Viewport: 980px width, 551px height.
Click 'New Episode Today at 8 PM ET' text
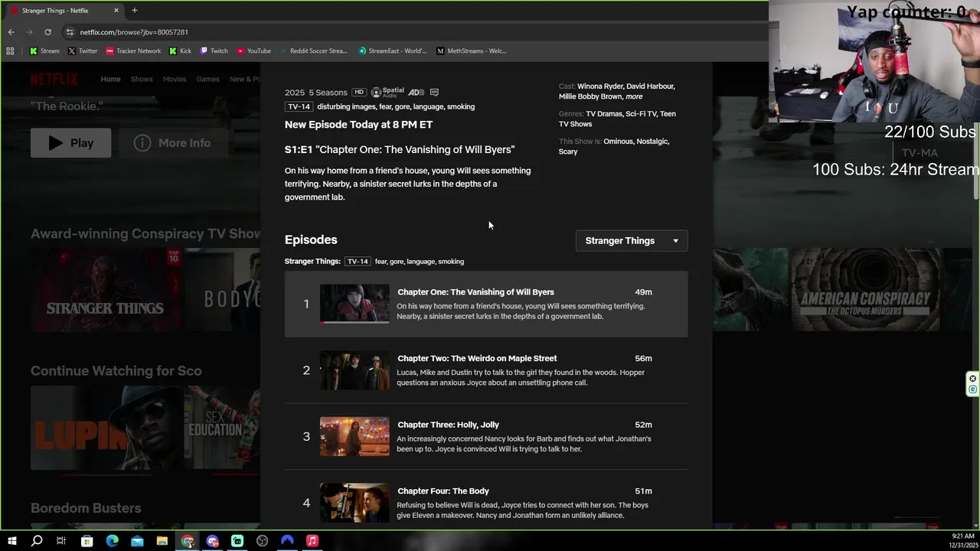coord(358,124)
